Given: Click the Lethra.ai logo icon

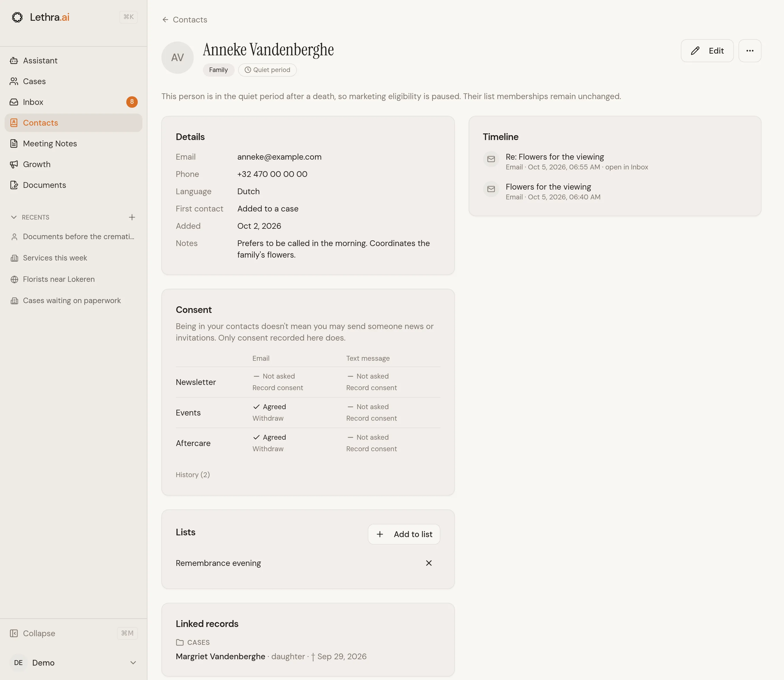Looking at the screenshot, I should [17, 17].
